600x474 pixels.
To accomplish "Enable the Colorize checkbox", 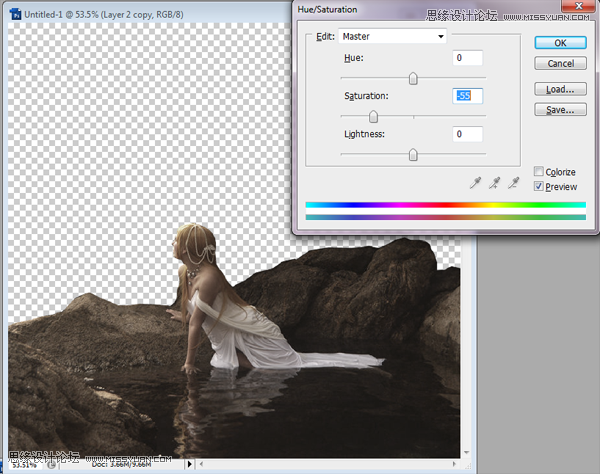I will (x=539, y=171).
